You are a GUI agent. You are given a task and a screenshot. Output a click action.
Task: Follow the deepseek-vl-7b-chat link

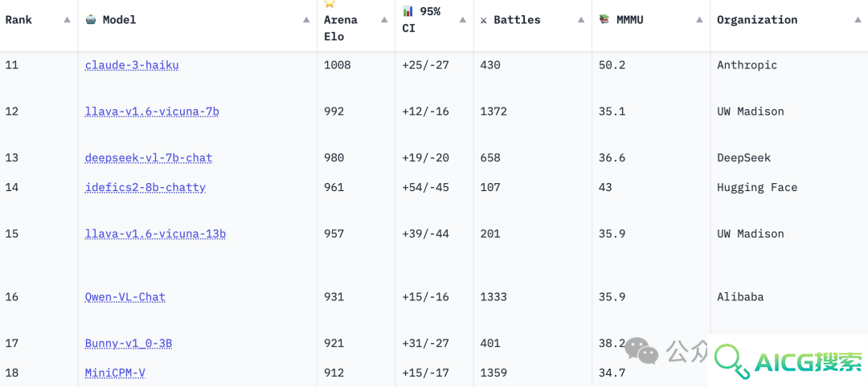click(149, 158)
